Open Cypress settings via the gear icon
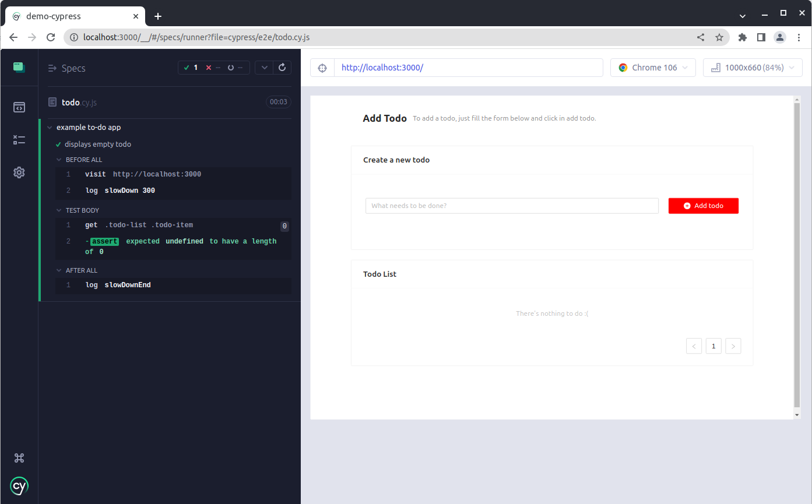The width and height of the screenshot is (812, 504). point(19,172)
